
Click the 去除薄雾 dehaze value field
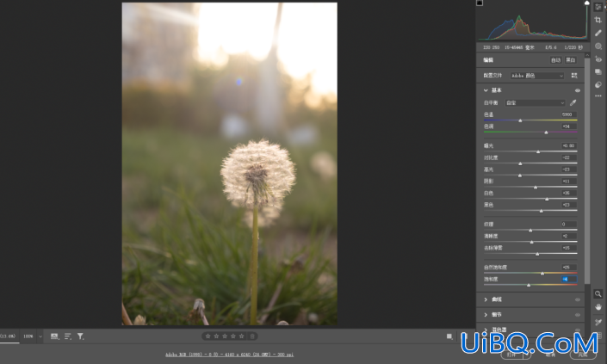tap(568, 248)
